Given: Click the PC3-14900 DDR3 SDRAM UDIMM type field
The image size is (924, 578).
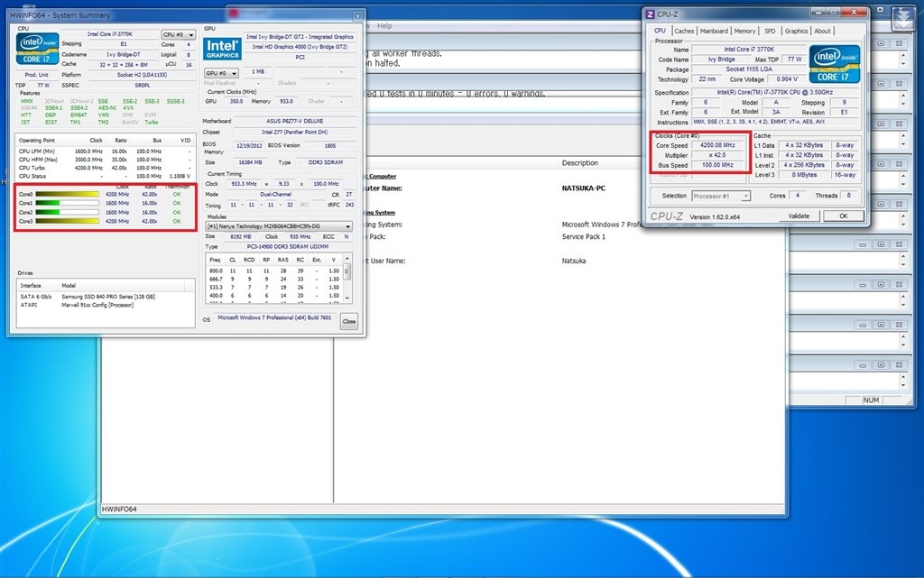Looking at the screenshot, I should pyautogui.click(x=288, y=247).
